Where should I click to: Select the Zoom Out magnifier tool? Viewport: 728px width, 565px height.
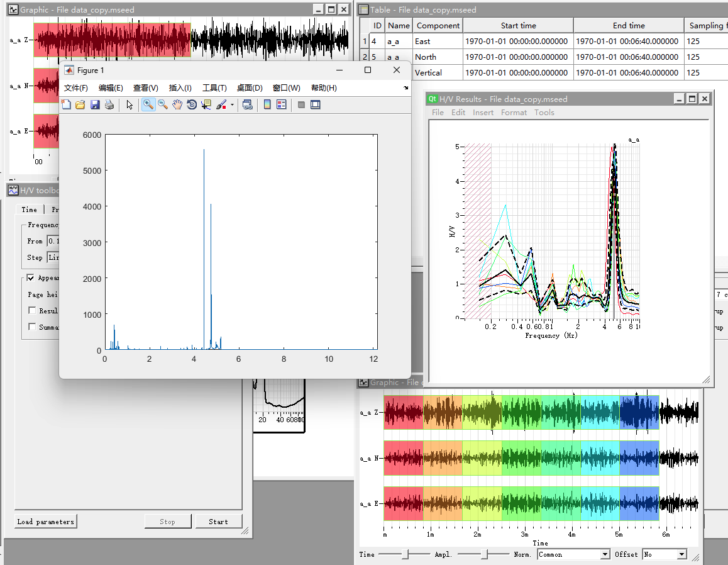coord(163,104)
